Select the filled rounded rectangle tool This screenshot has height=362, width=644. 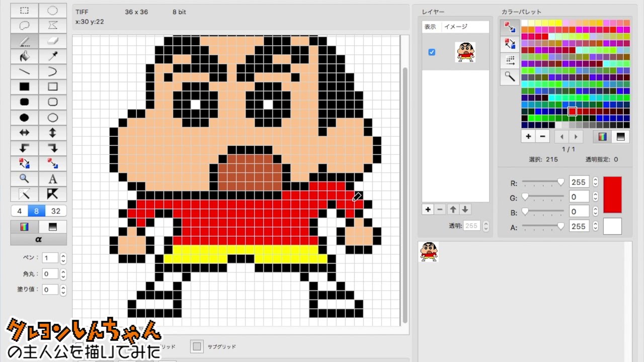24,102
